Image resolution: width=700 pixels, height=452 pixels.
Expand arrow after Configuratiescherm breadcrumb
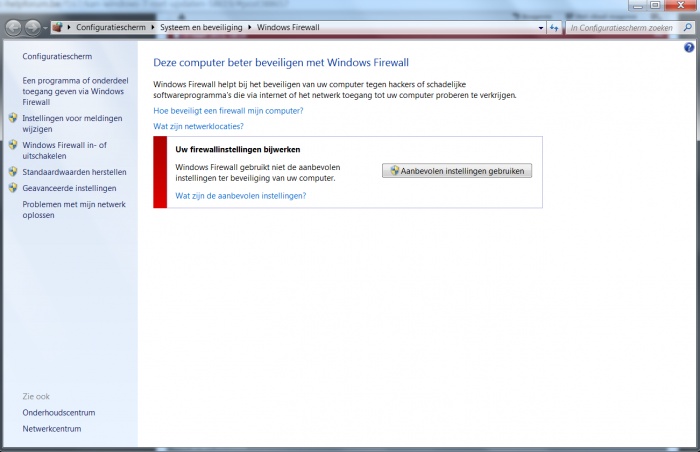[x=153, y=27]
